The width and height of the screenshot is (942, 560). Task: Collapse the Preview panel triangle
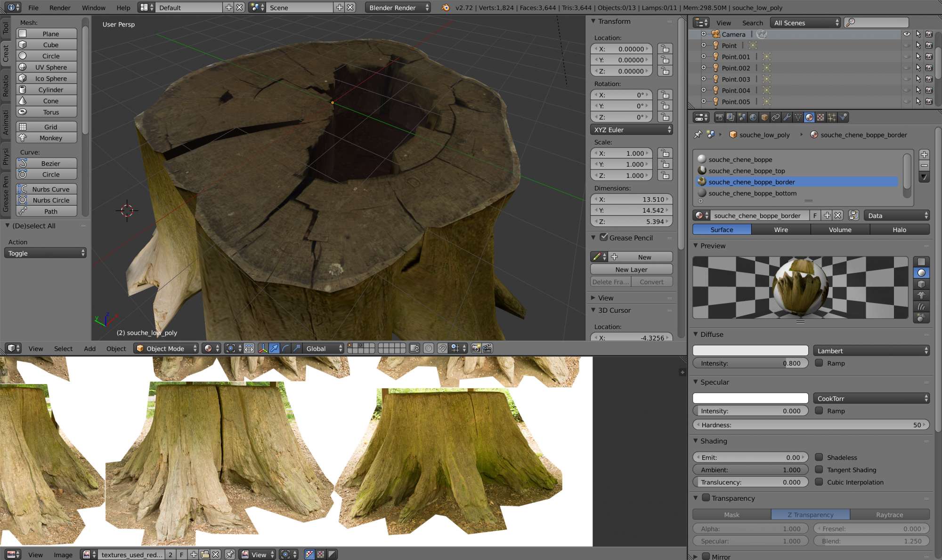(x=696, y=246)
